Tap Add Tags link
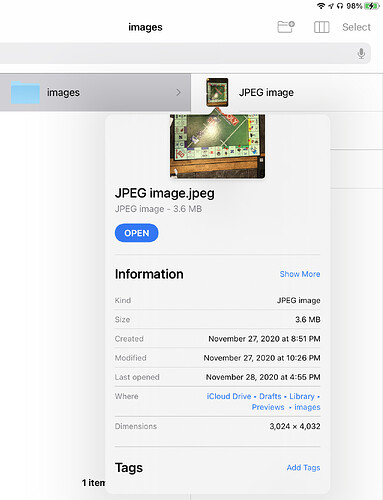This screenshot has height=500, width=383. pos(303,468)
